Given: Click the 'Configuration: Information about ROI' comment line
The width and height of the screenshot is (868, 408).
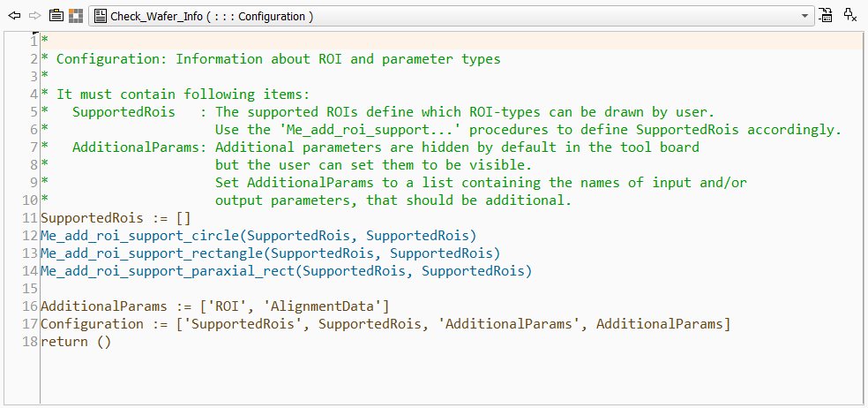Looking at the screenshot, I should pos(278,59).
